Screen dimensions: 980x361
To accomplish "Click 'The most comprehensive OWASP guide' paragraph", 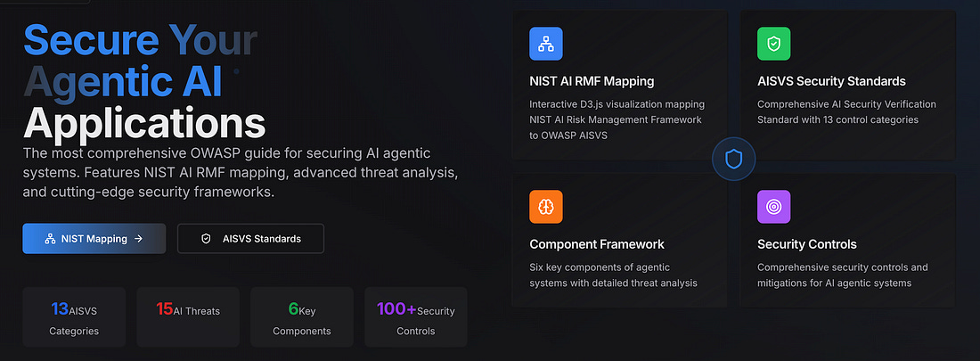I will [x=242, y=173].
